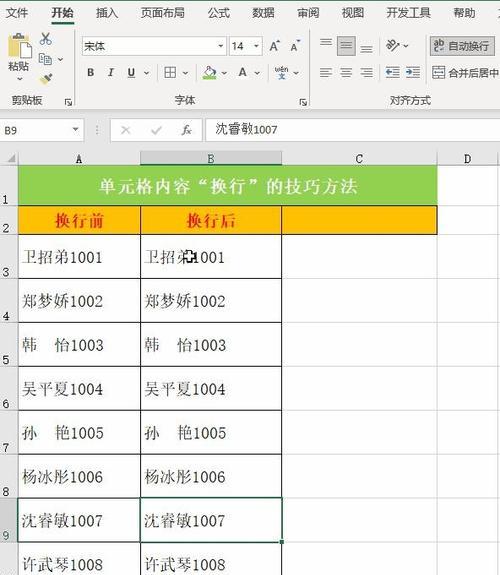Expand the font color palette arrow
This screenshot has width=500, height=575.
(x=257, y=73)
